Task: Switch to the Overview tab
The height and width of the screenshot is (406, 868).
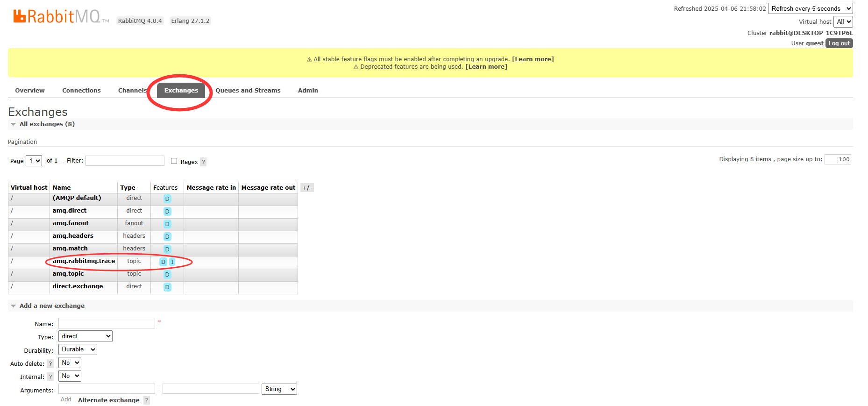Action: click(x=30, y=90)
